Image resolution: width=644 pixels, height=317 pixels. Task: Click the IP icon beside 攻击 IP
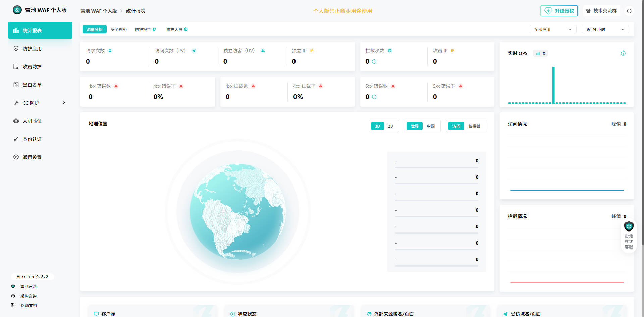click(452, 51)
